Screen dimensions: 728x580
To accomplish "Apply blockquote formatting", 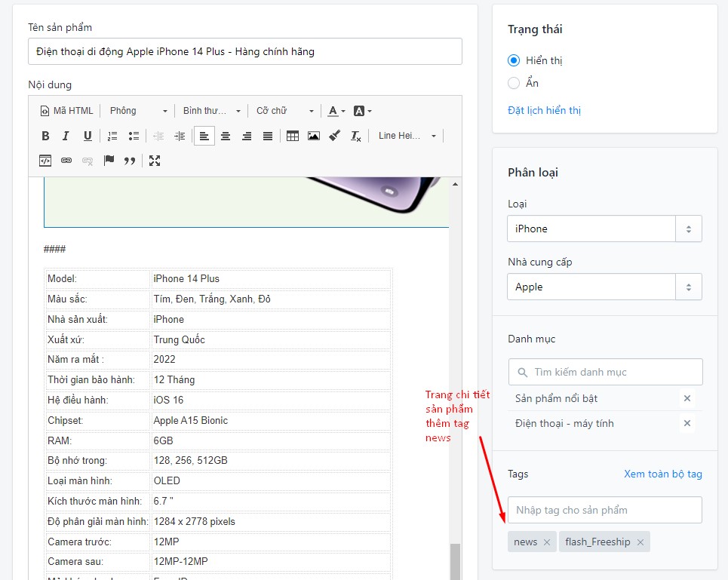I will [x=130, y=161].
